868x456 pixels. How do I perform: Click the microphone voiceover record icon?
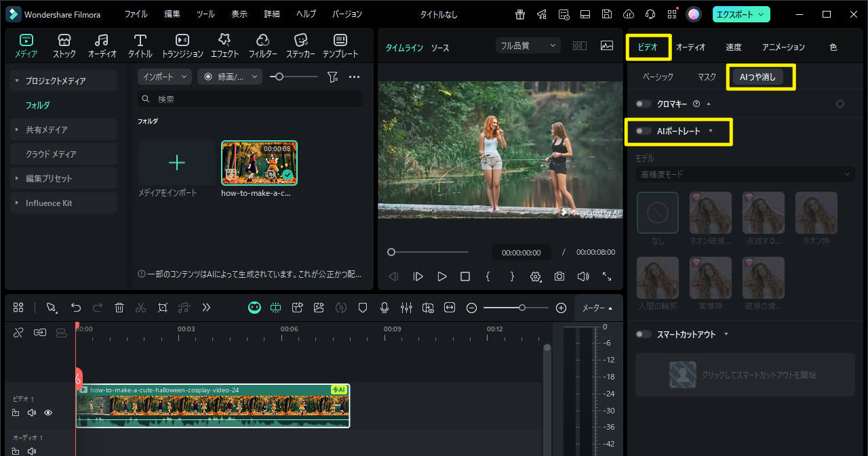(384, 308)
